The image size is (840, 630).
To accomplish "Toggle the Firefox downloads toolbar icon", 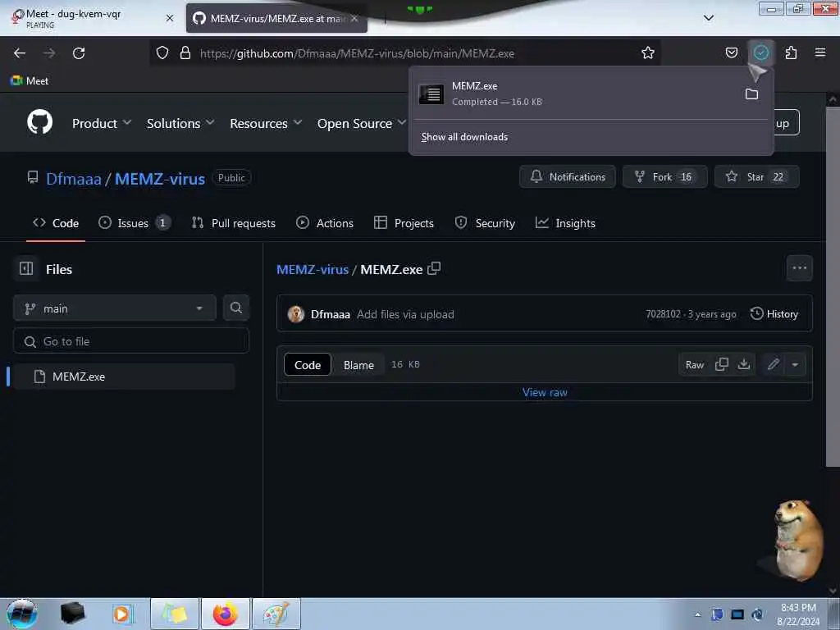I will (x=760, y=53).
